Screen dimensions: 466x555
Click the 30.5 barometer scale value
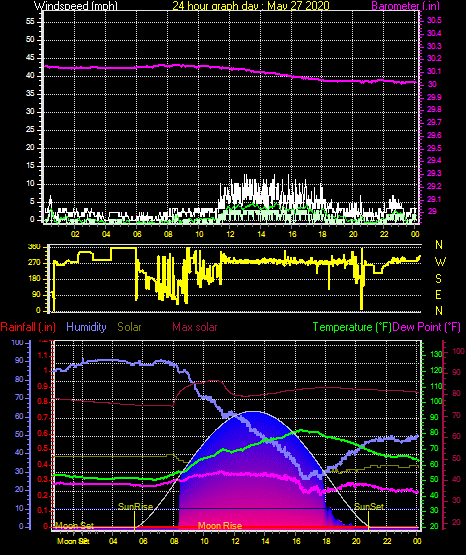point(434,21)
